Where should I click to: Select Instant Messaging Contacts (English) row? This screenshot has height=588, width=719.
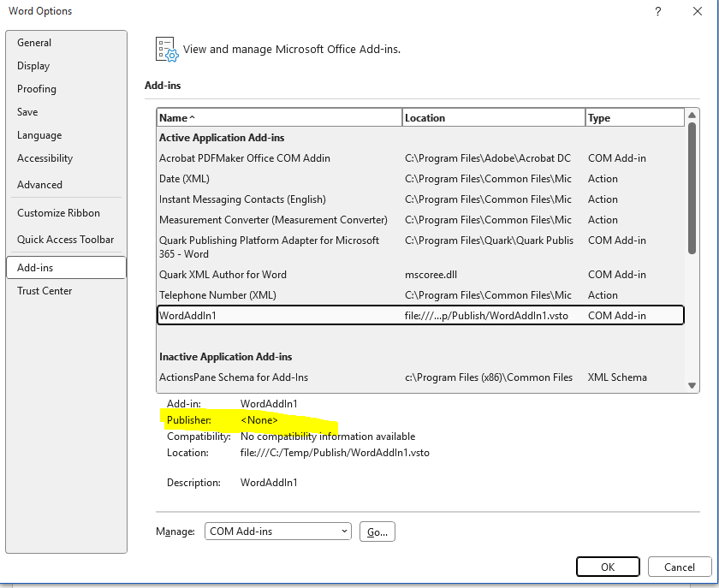pyautogui.click(x=420, y=199)
